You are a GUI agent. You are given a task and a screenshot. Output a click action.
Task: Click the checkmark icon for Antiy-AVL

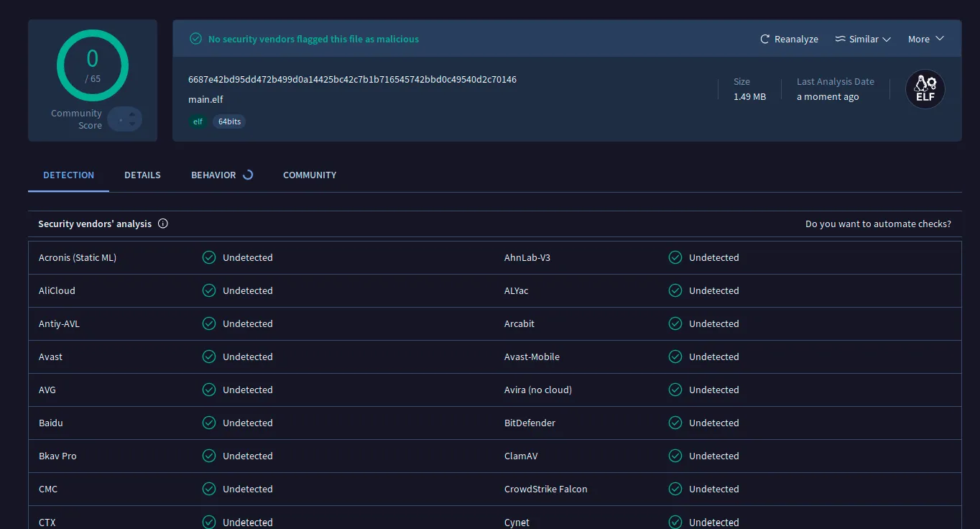point(209,323)
